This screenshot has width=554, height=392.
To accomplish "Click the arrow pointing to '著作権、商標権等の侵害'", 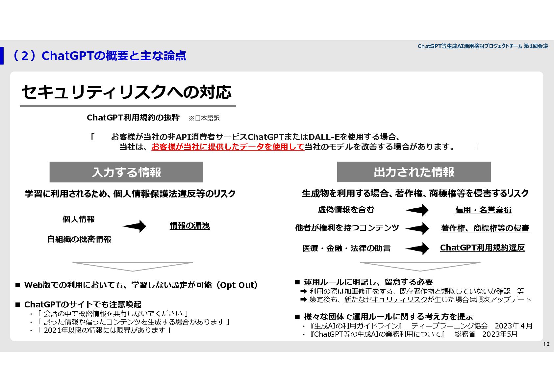I will (x=417, y=228).
